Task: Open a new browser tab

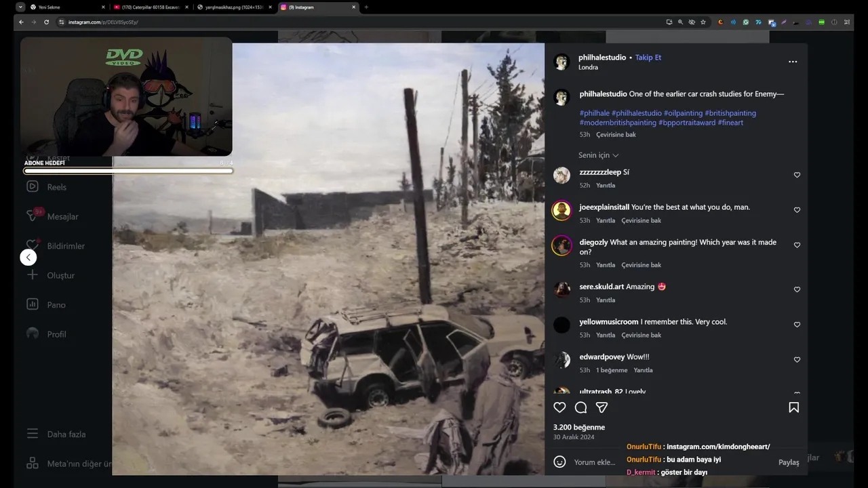Action: (366, 7)
